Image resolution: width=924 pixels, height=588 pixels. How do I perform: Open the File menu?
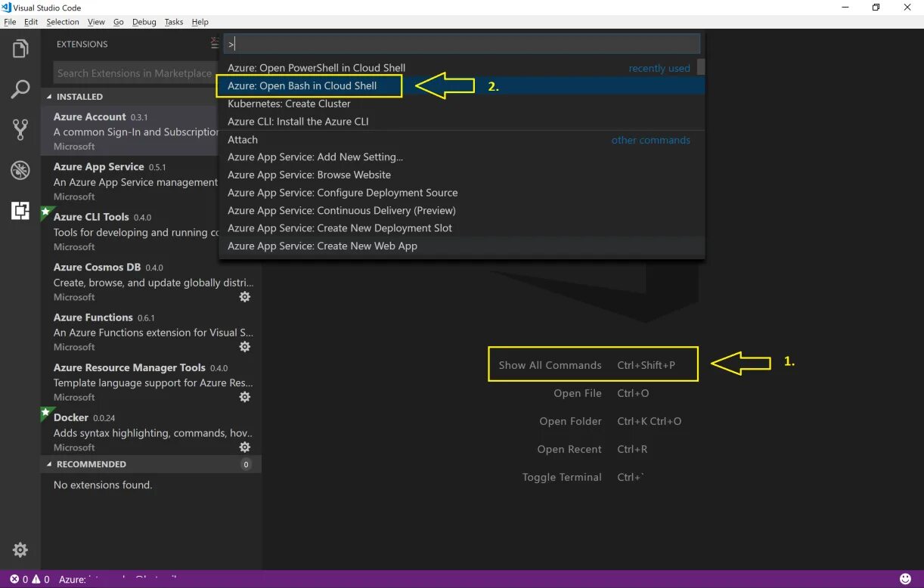(x=10, y=22)
